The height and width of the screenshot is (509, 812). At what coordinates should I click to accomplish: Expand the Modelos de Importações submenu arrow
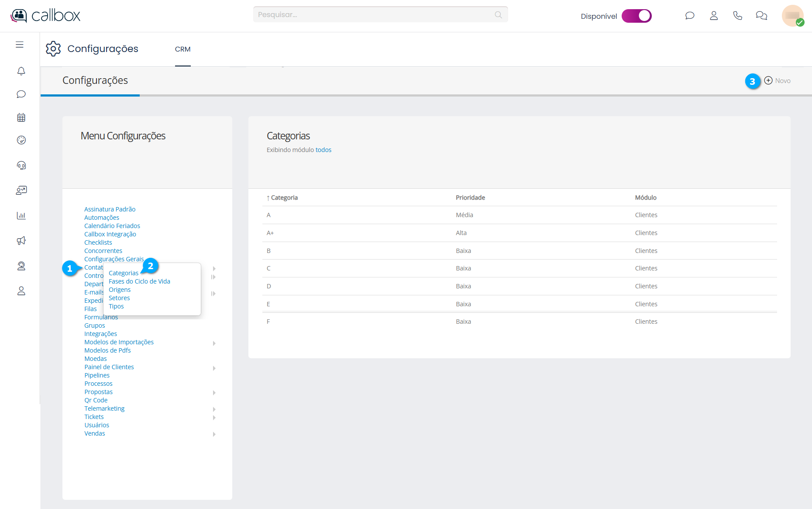(214, 343)
